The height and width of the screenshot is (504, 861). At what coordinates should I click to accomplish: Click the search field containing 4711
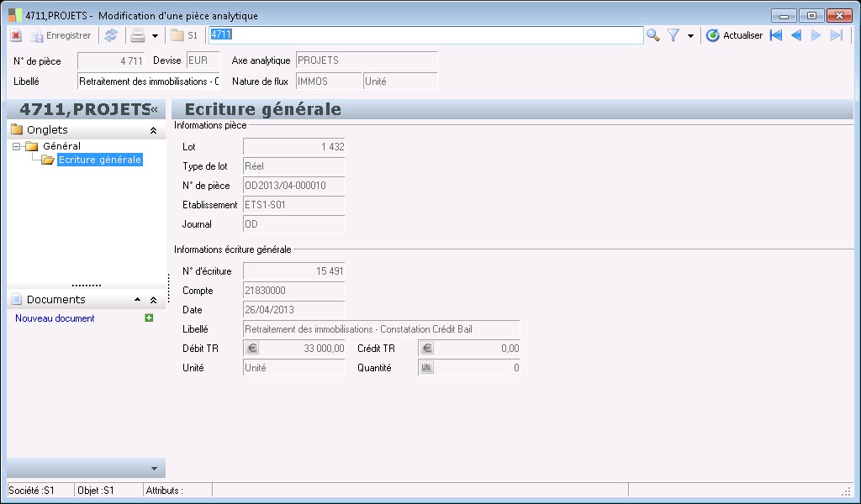[x=425, y=35]
